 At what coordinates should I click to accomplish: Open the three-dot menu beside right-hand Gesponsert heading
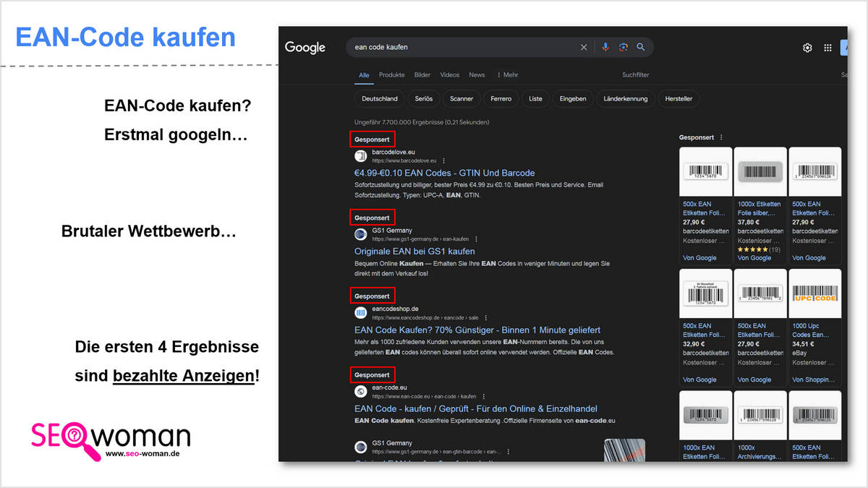coord(721,137)
